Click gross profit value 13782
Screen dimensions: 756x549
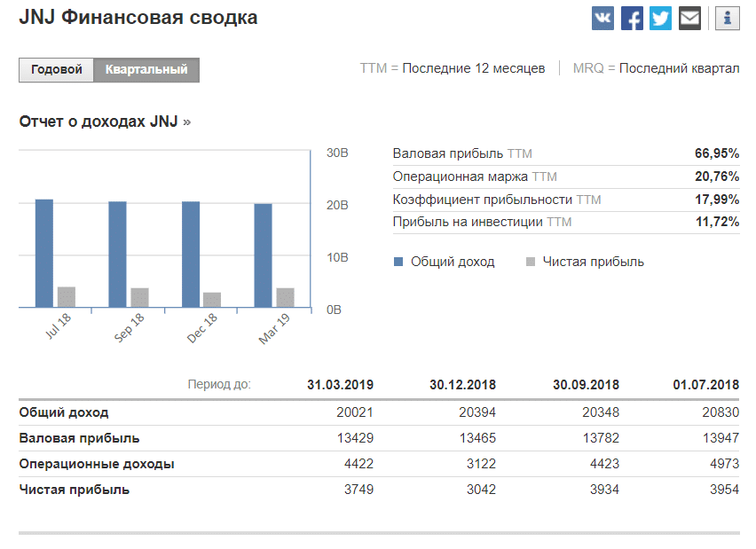601,438
